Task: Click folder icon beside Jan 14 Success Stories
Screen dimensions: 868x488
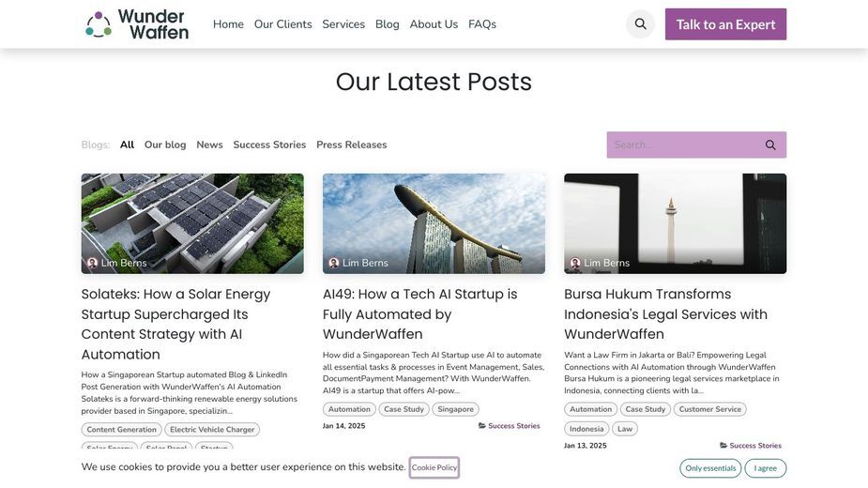Action: tap(481, 426)
